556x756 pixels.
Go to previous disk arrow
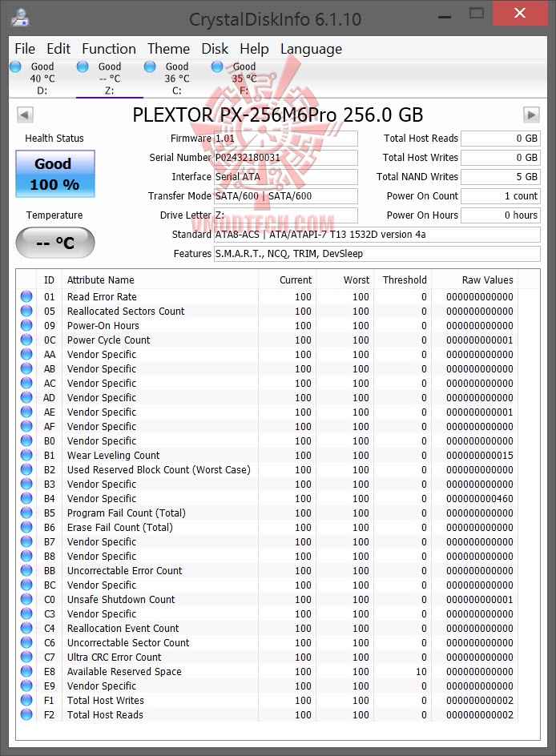pos(25,115)
